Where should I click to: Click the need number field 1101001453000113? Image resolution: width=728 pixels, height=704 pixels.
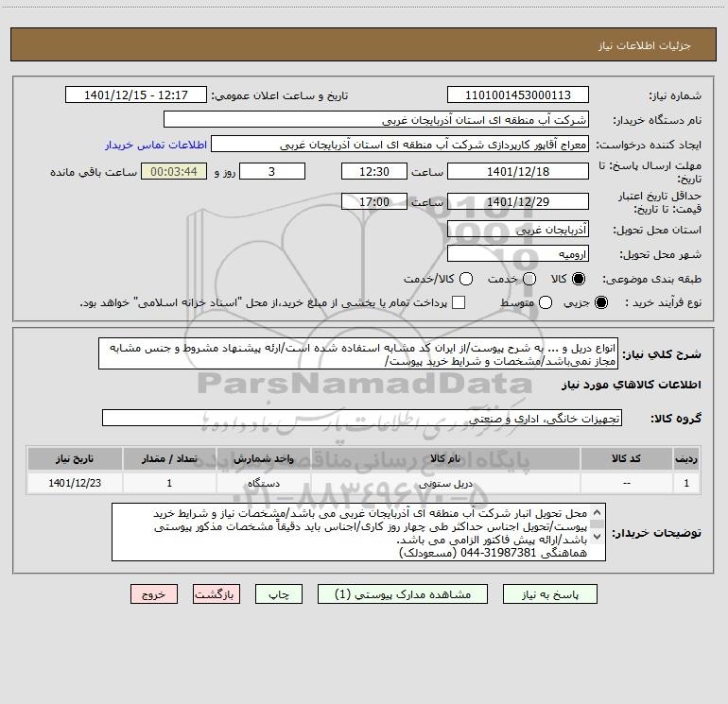tap(518, 94)
